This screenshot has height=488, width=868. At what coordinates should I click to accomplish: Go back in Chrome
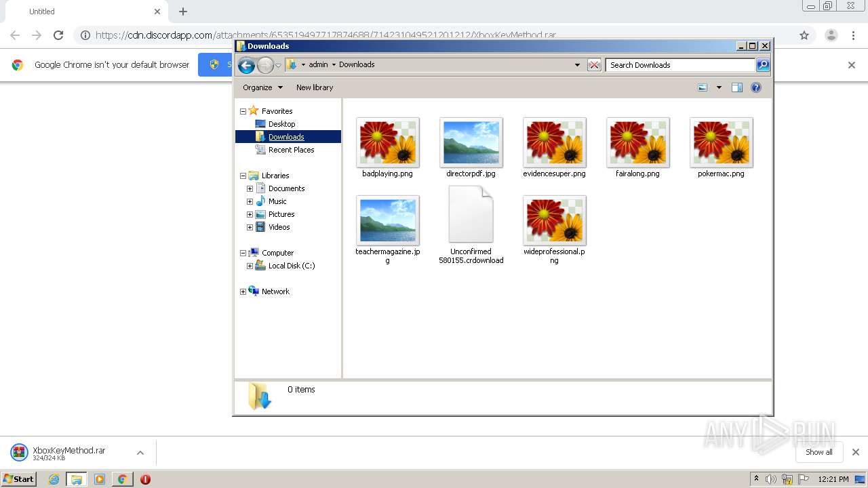(15, 35)
